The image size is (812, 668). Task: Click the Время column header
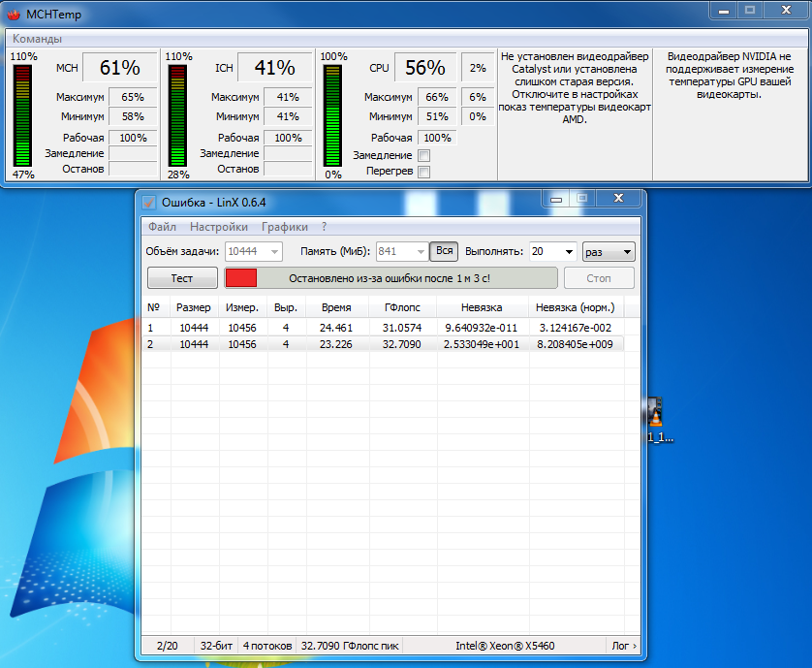pyautogui.click(x=336, y=307)
